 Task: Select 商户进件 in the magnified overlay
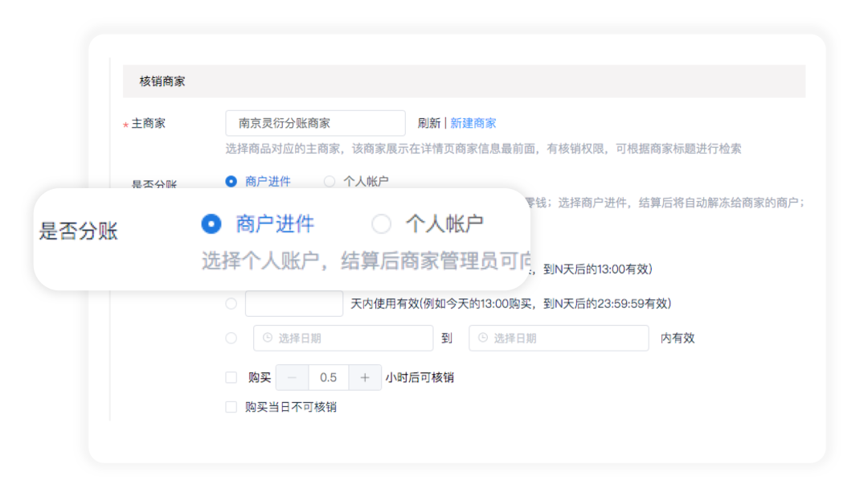pos(211,224)
